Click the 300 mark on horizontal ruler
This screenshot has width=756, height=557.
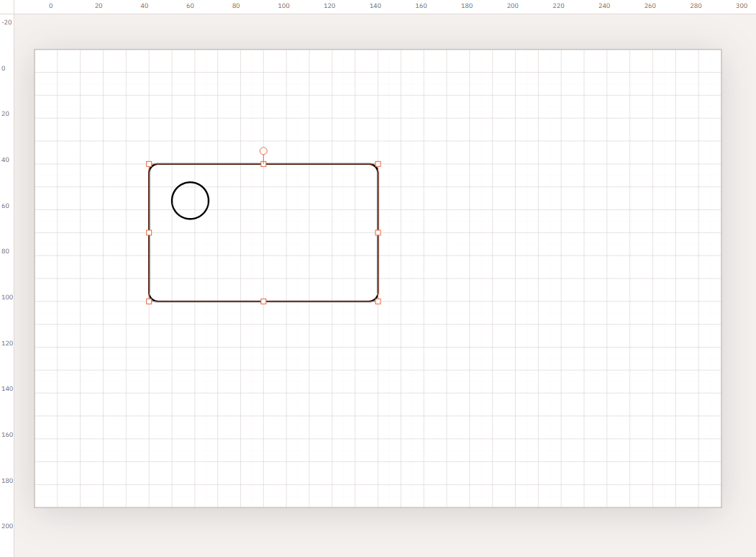click(742, 6)
